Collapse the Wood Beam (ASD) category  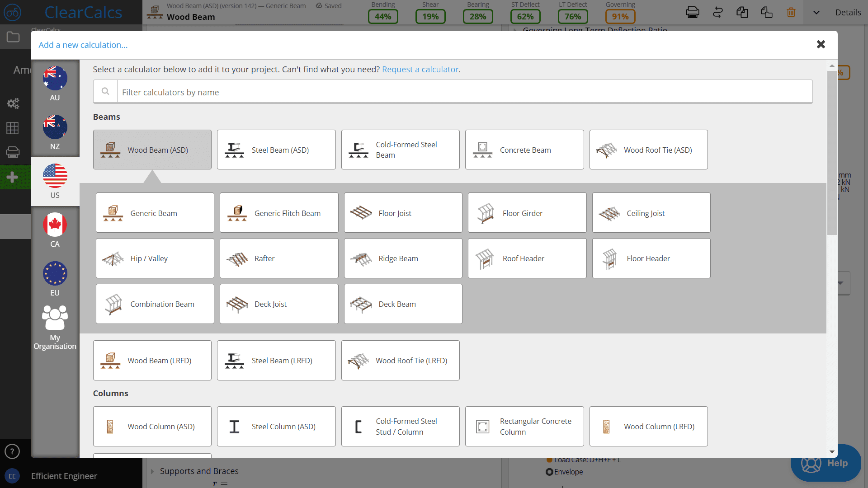click(152, 150)
